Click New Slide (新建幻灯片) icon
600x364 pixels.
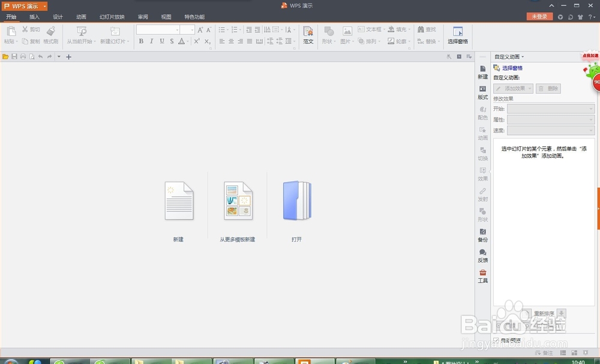click(115, 31)
